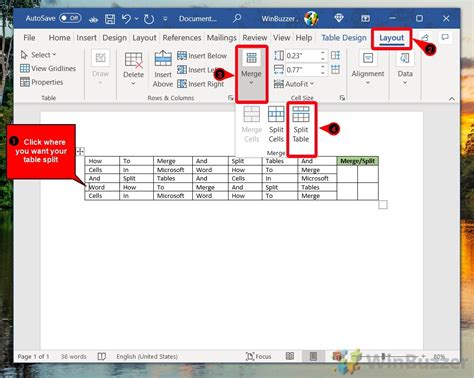Viewport: 474px width, 378px height.
Task: Click the 36 words count
Action: [x=73, y=357]
